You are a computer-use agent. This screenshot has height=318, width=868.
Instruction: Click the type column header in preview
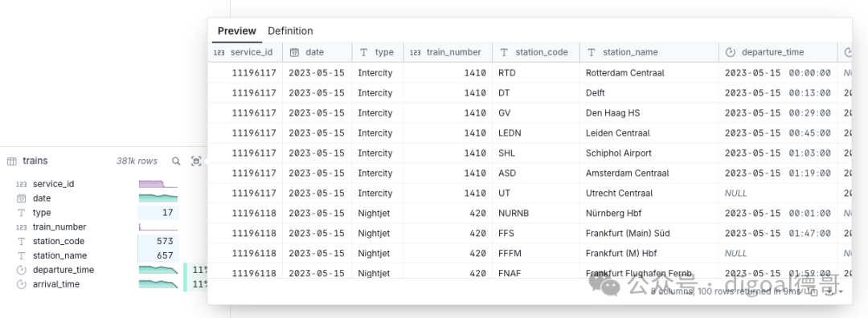378,52
